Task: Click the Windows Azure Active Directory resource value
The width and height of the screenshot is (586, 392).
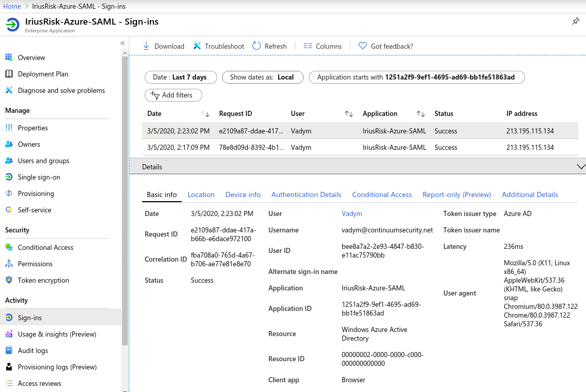Action: click(x=375, y=334)
